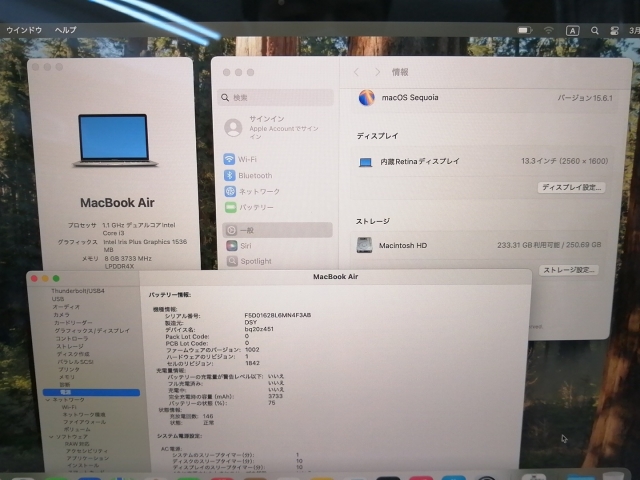Screen dimensions: 640x480
Task: Open the Siri icon in System Settings sidebar
Action: pos(231,246)
